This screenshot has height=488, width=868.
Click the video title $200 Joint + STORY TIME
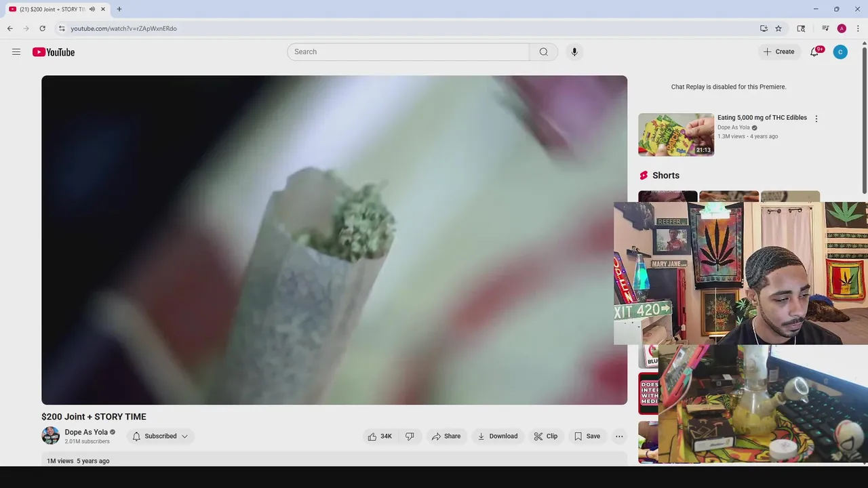point(94,417)
